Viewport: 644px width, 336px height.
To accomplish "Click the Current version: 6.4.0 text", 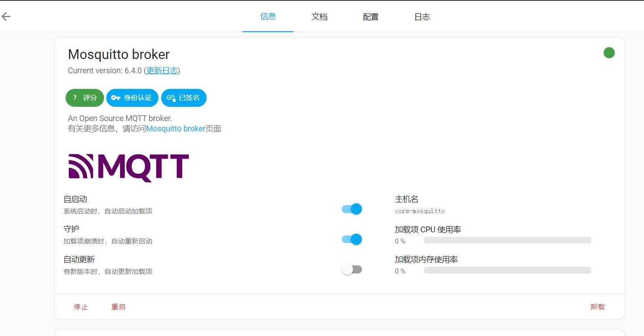I will 105,71.
